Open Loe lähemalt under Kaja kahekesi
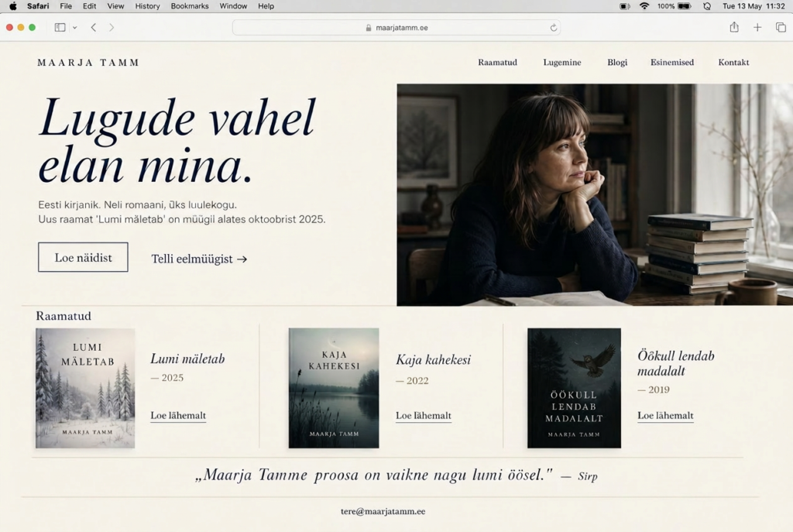The width and height of the screenshot is (793, 532). click(x=424, y=416)
